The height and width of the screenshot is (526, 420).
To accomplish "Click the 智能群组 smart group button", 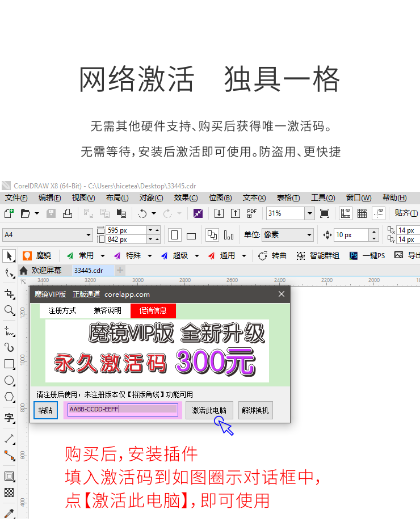I will pyautogui.click(x=318, y=256).
